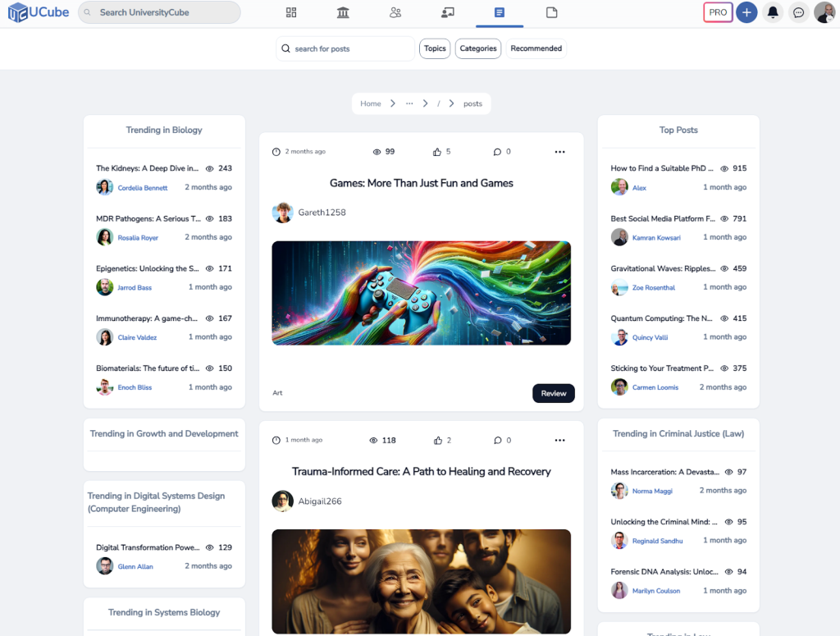
Task: Open the people community icon in navbar
Action: [395, 12]
